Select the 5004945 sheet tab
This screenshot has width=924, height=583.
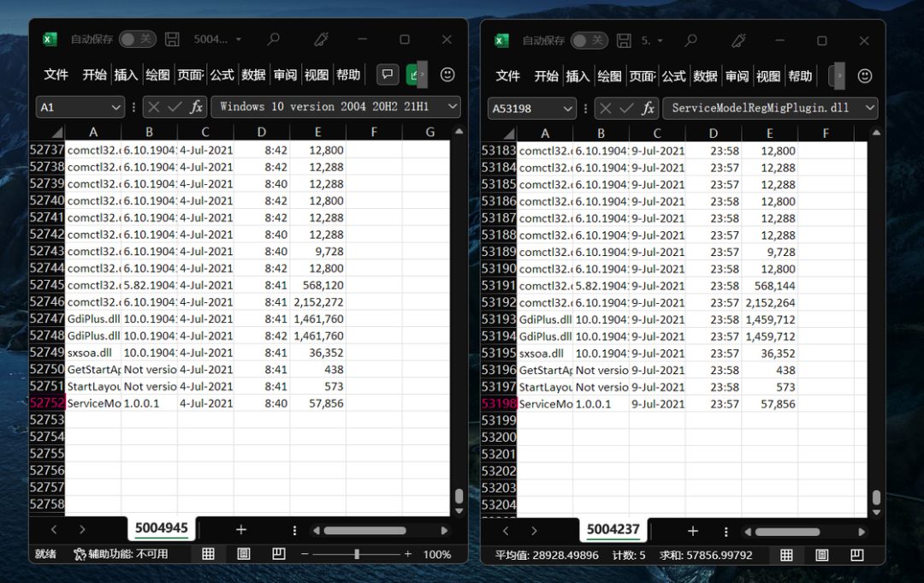tap(162, 528)
